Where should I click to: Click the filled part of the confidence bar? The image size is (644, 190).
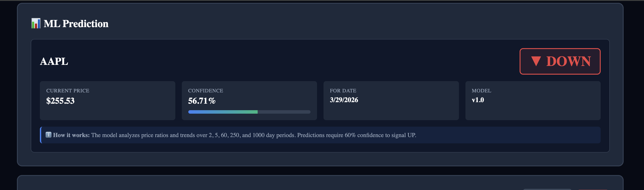click(223, 112)
